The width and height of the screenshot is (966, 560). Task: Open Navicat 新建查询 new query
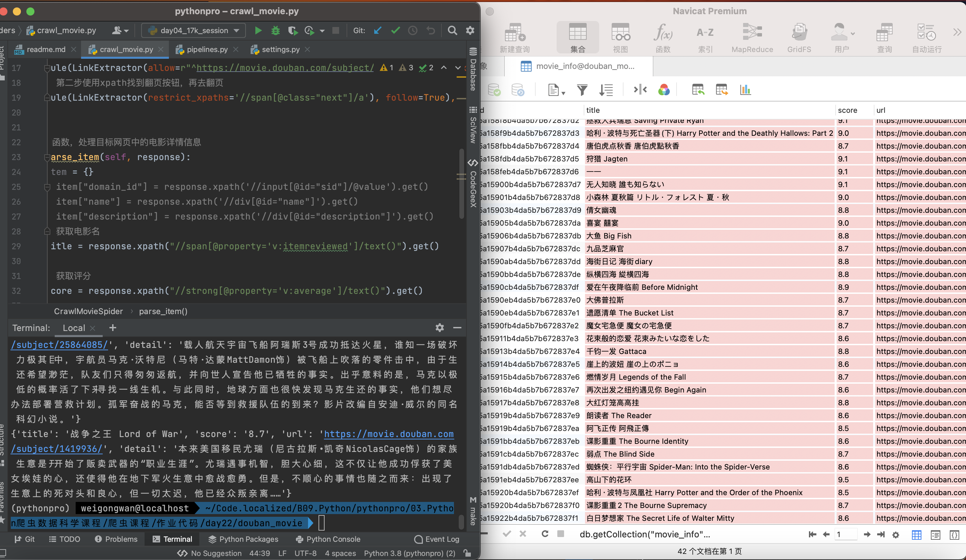[514, 38]
